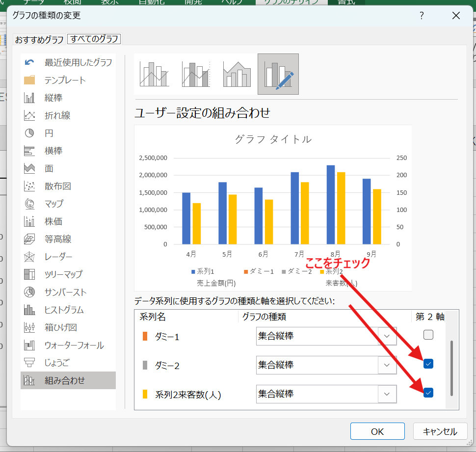The width and height of the screenshot is (476, 452).
Task: Enable secondary axis for ダミー1
Action: pos(428,335)
